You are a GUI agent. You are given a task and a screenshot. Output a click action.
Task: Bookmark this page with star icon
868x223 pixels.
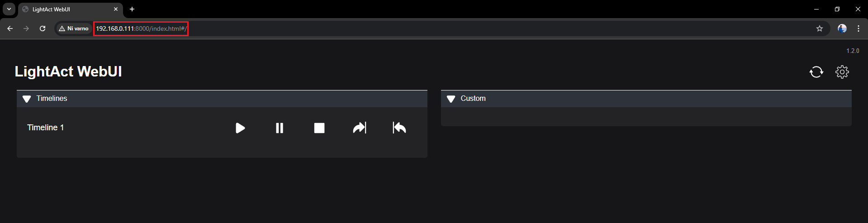(x=819, y=28)
